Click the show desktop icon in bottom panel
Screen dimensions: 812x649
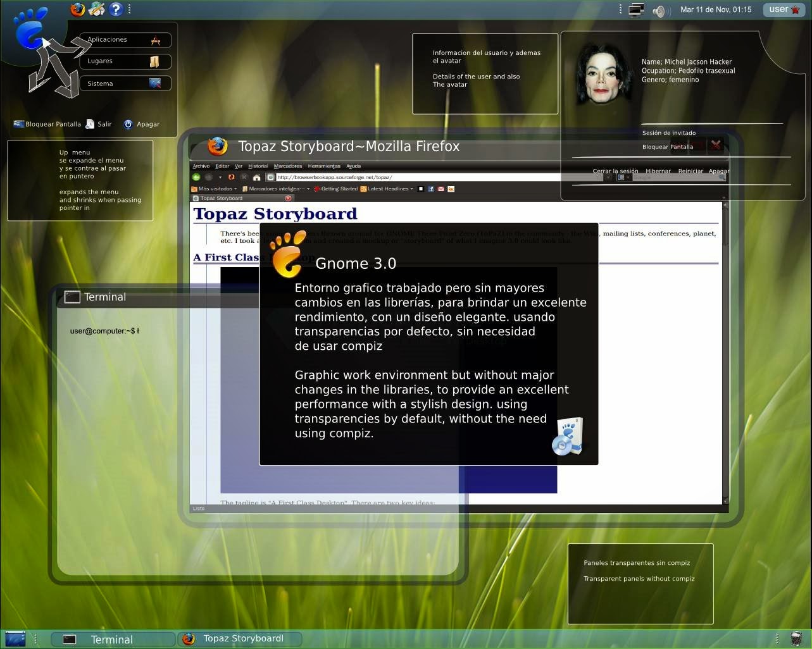[x=15, y=638]
